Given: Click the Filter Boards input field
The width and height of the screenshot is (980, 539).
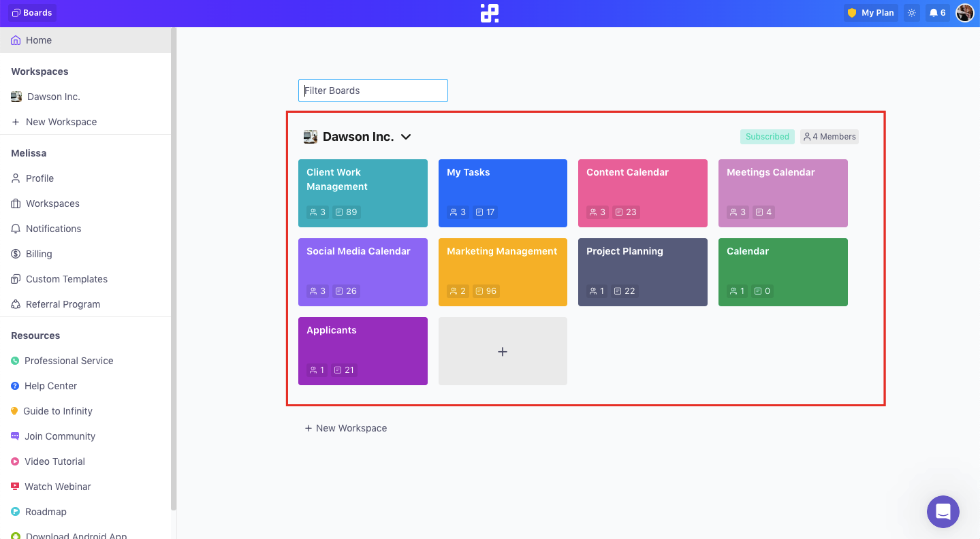Looking at the screenshot, I should coord(373,91).
